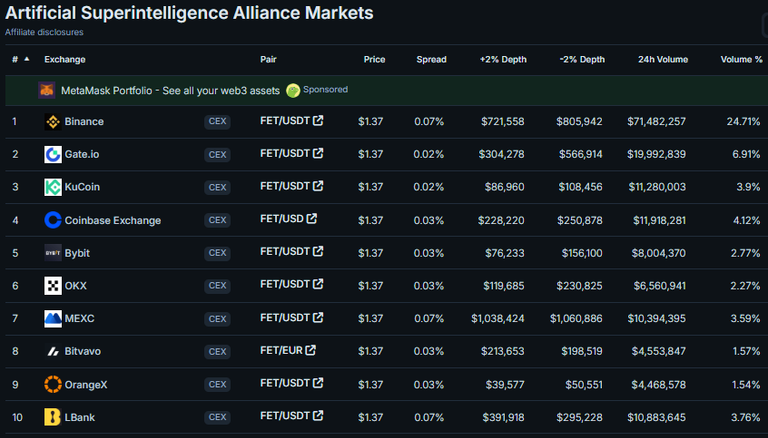Open the FET/USD pair on Coinbase

[x=282, y=219]
